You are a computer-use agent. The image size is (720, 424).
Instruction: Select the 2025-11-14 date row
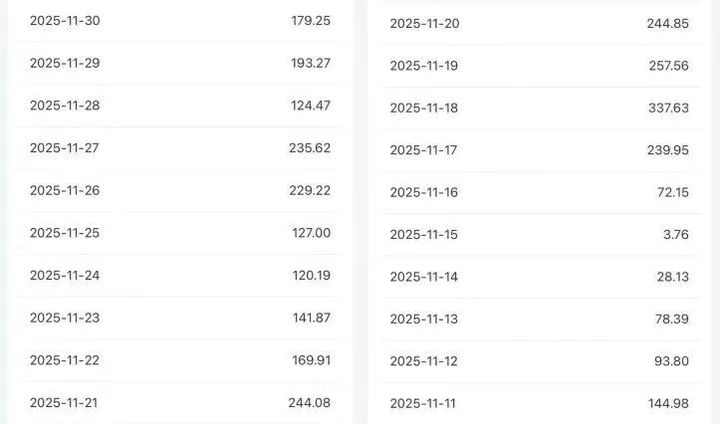pyautogui.click(x=424, y=277)
